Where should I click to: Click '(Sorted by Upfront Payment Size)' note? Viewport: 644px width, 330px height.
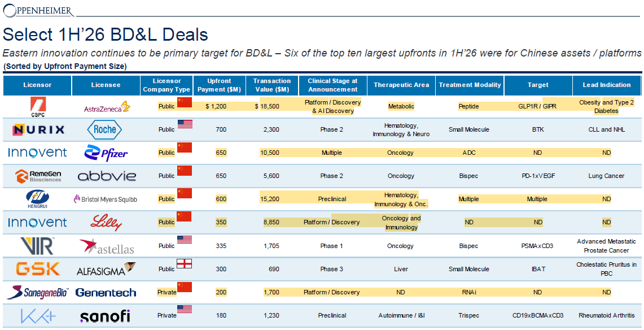[x=65, y=66]
